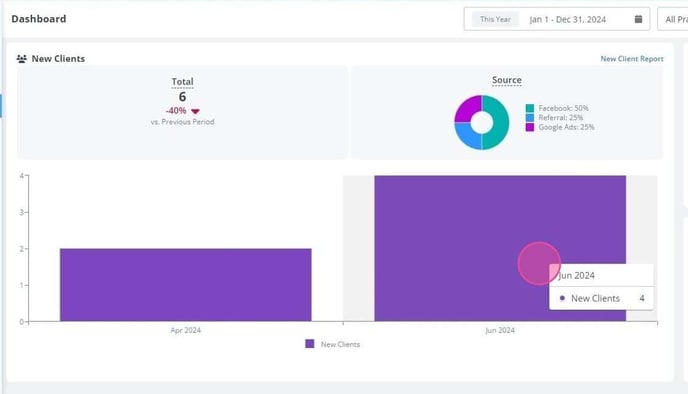Click the Jun 2024 tooltip title

point(577,276)
